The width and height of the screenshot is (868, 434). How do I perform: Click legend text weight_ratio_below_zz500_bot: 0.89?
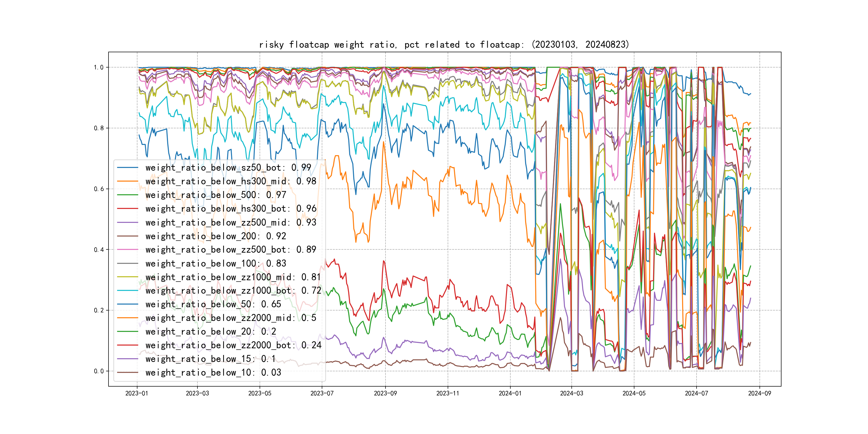tap(231, 250)
